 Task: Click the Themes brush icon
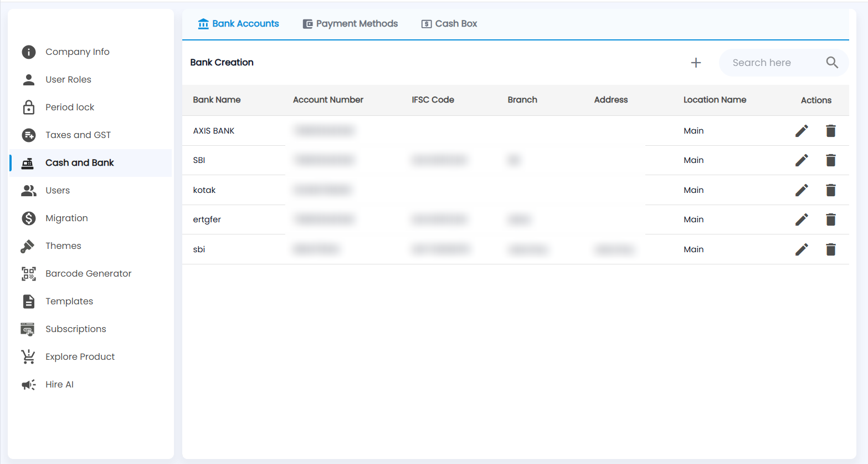click(x=28, y=246)
